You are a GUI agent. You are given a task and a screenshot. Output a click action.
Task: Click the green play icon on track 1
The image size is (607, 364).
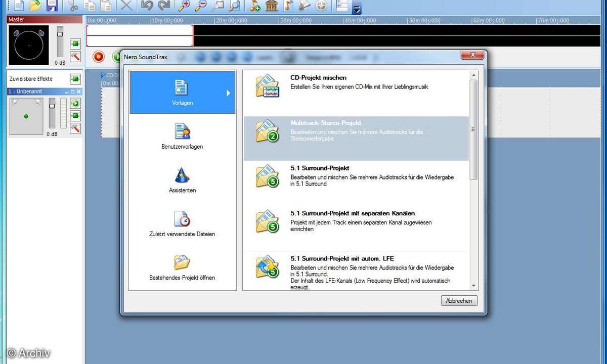click(x=75, y=104)
